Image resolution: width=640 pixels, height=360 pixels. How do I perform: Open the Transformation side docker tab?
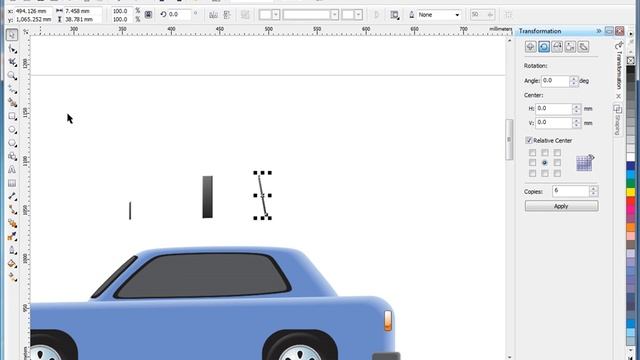click(x=619, y=70)
